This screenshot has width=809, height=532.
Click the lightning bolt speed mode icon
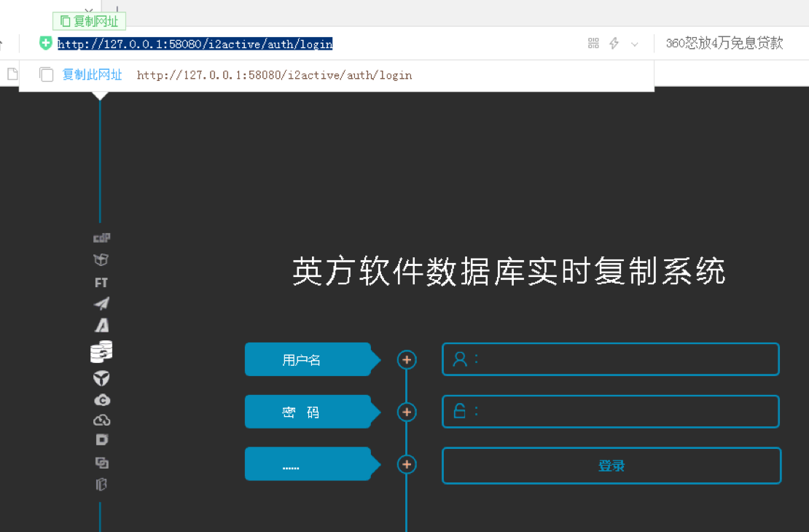(x=614, y=44)
